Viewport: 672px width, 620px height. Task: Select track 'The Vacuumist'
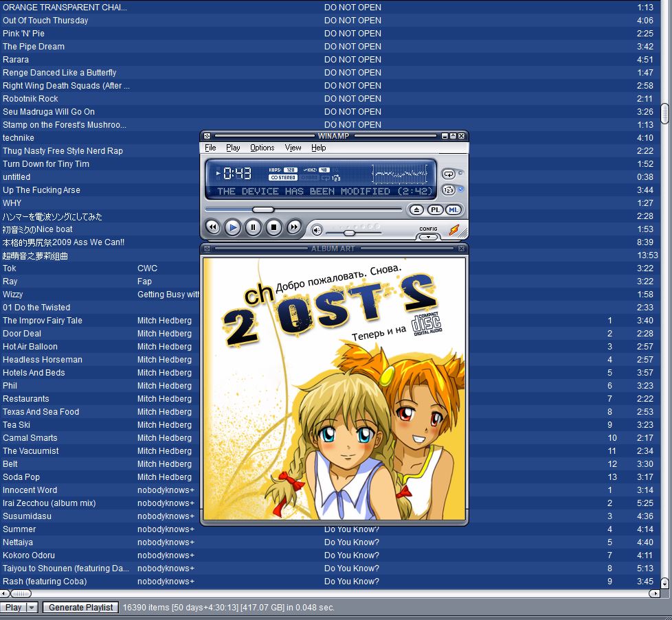[31, 451]
